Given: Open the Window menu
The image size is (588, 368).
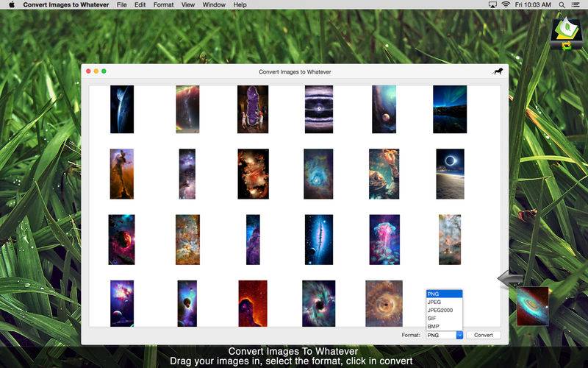Looking at the screenshot, I should (x=214, y=5).
